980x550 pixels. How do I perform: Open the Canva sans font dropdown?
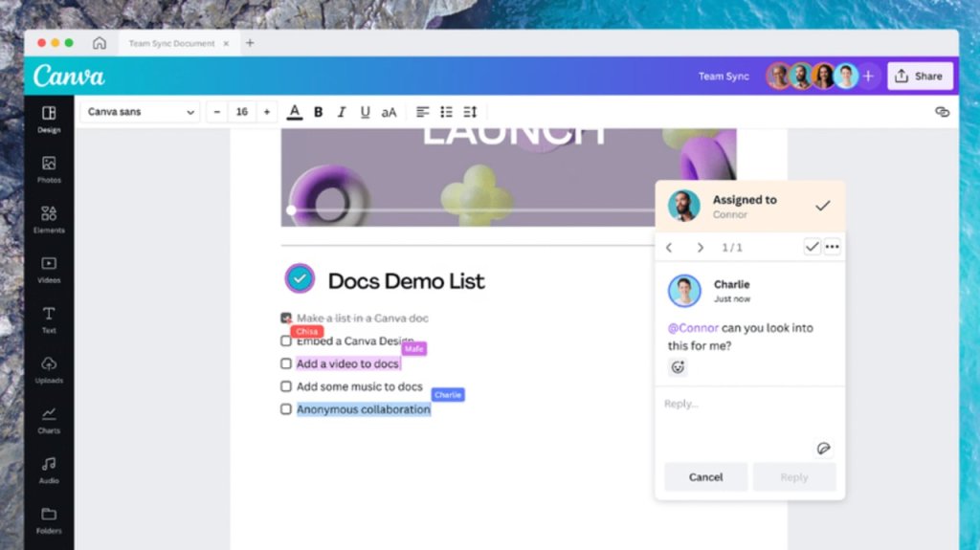(140, 112)
